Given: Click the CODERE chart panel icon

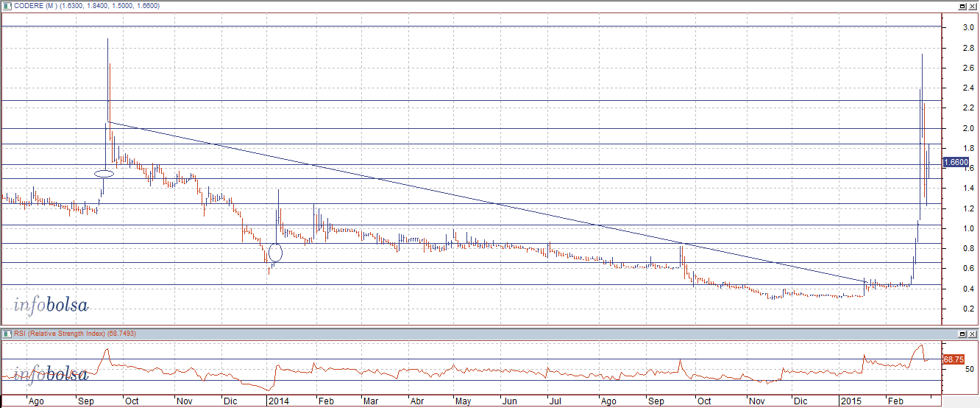Looking at the screenshot, I should click(7, 6).
